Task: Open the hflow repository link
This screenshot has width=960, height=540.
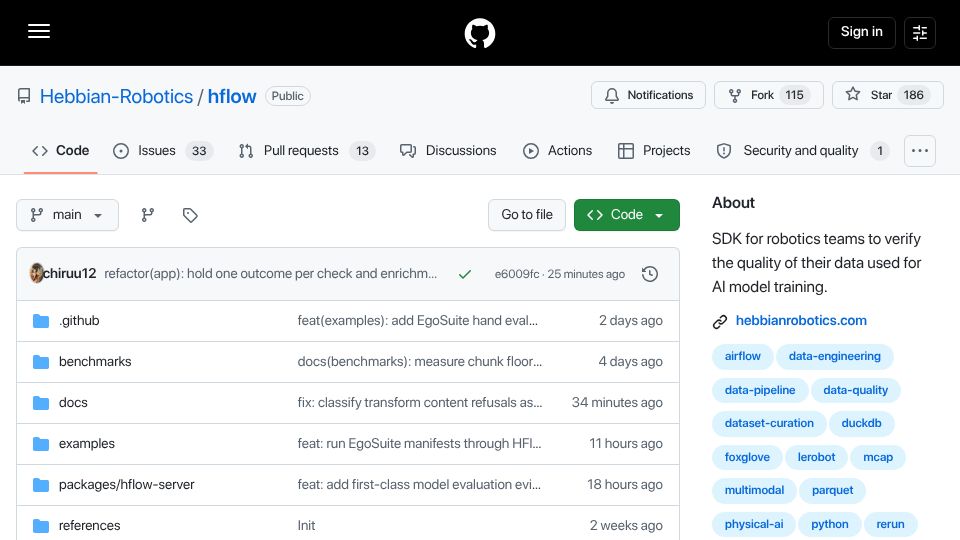Action: 232,96
